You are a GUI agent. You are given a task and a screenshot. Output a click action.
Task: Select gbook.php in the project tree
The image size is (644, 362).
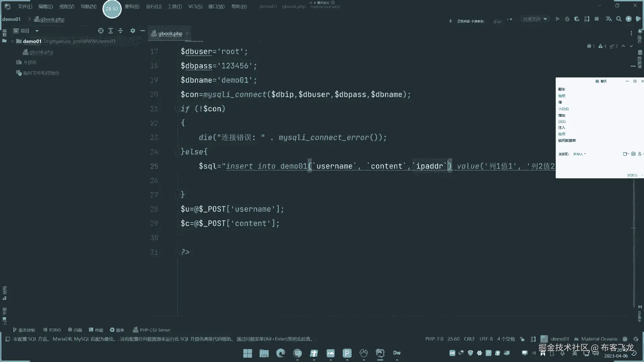point(41,52)
